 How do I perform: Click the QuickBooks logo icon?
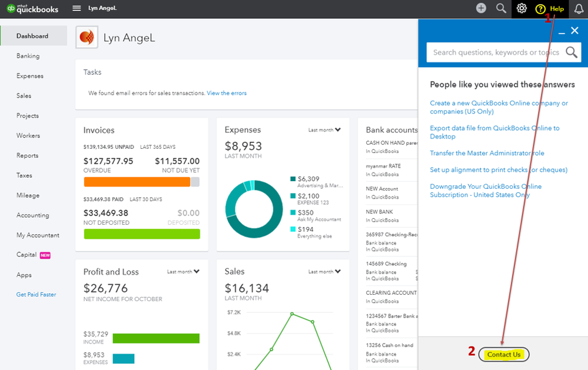click(11, 8)
